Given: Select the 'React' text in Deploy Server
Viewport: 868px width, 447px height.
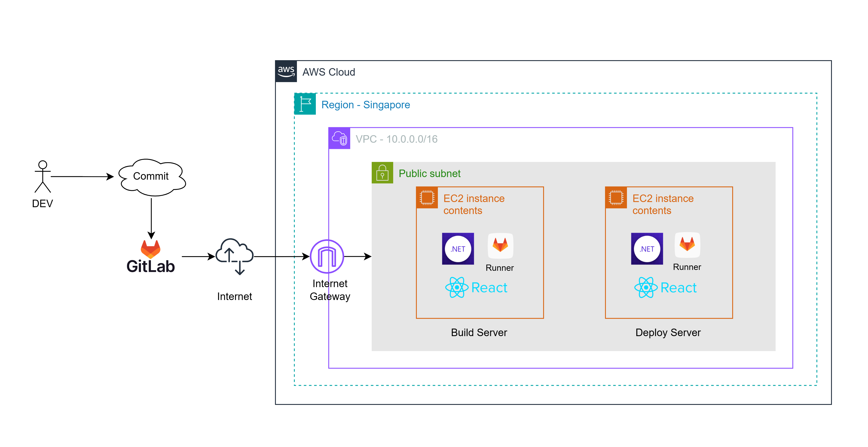Looking at the screenshot, I should click(678, 288).
